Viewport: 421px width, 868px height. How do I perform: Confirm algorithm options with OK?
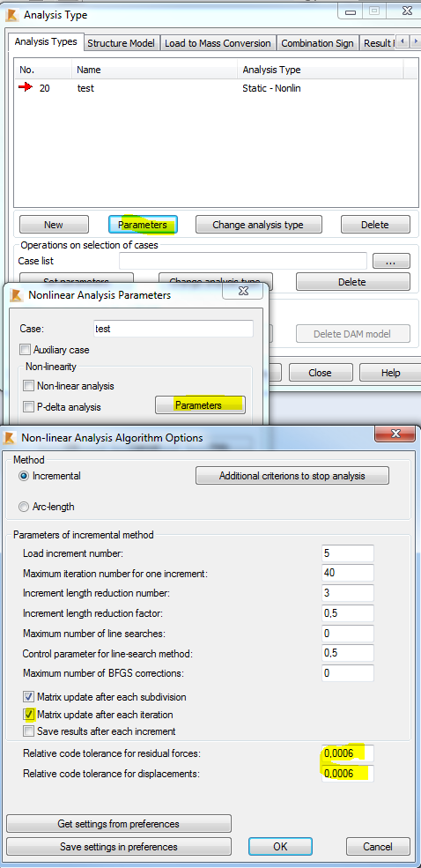(x=280, y=847)
